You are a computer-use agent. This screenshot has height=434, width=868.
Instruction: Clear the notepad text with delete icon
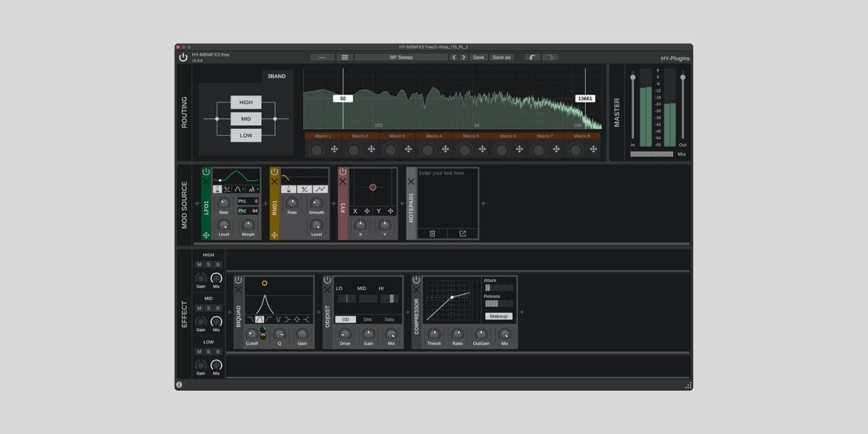point(433,234)
